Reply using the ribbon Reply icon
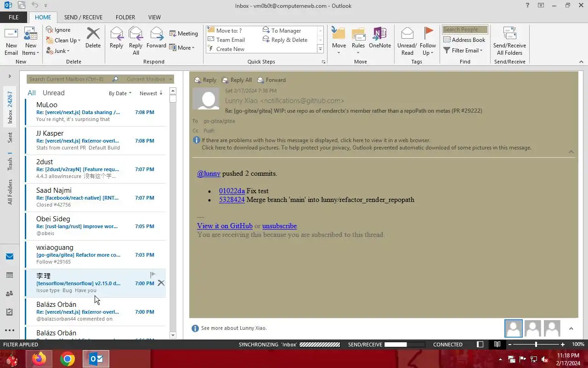 coord(116,38)
